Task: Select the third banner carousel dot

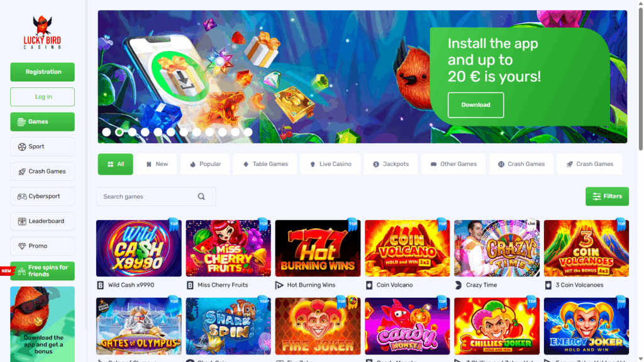Action: (132, 132)
